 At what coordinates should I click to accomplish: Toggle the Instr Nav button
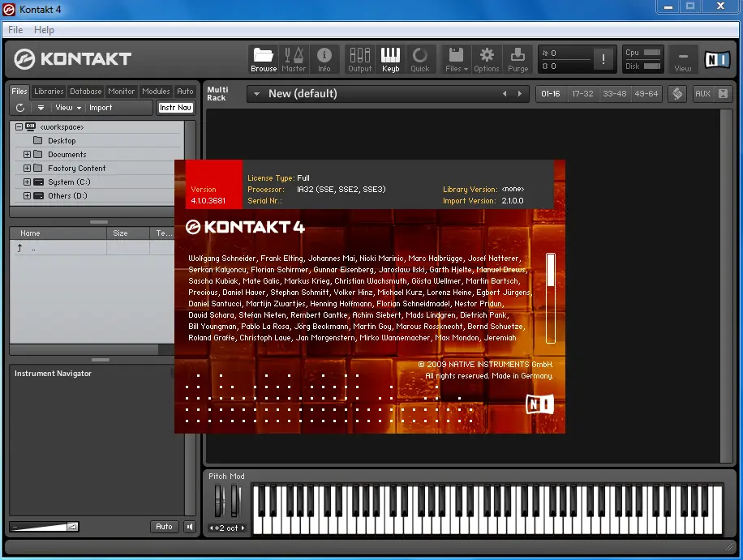tap(175, 108)
